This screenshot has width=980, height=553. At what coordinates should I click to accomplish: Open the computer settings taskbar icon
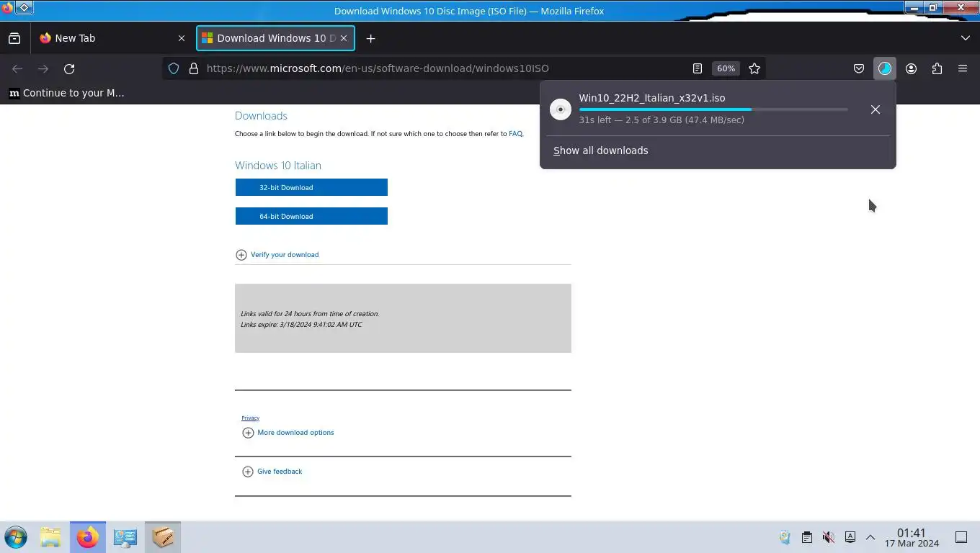click(125, 537)
